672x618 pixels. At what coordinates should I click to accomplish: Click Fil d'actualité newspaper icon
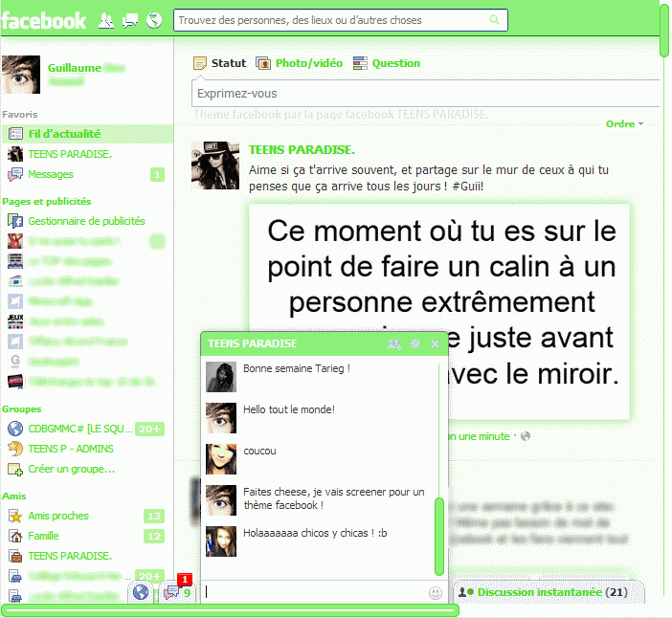point(15,134)
